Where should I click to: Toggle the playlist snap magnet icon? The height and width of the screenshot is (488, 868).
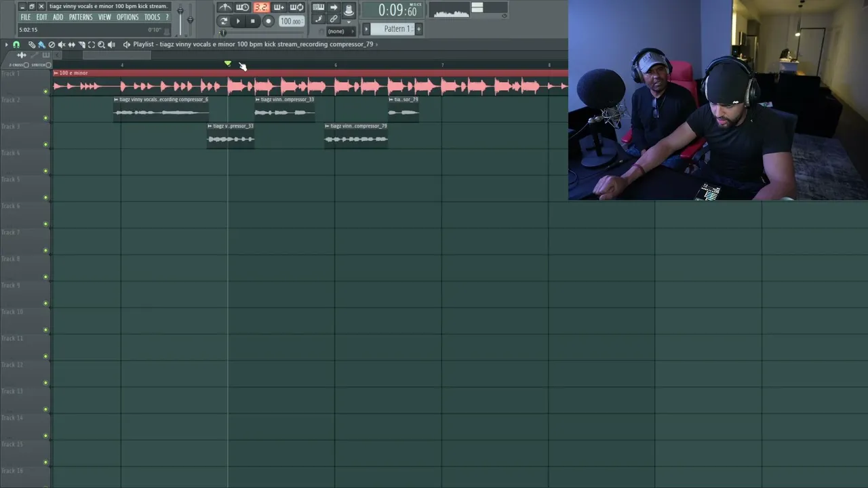16,45
